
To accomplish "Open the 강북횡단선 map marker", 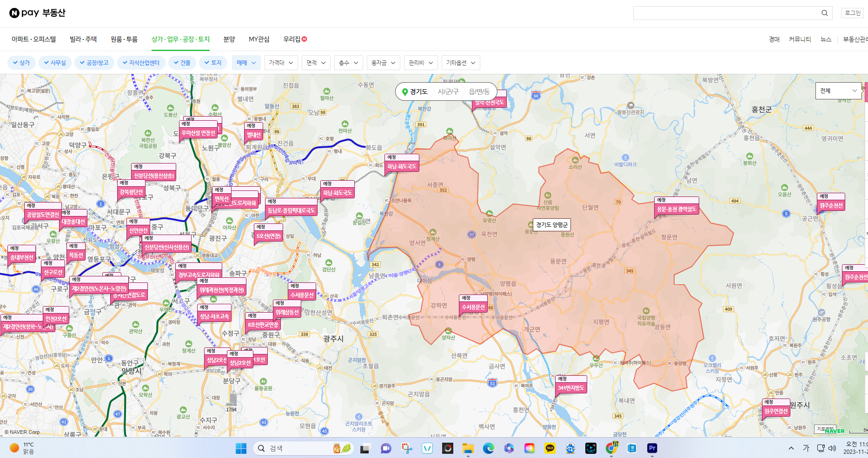I will click(132, 189).
